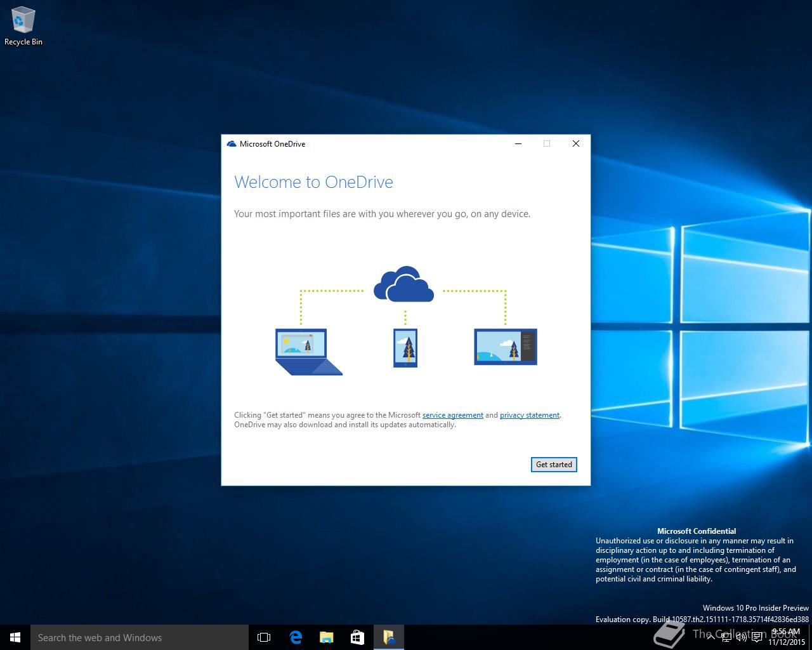The height and width of the screenshot is (650, 812).
Task: Click the large cloud illustration
Action: coord(404,284)
